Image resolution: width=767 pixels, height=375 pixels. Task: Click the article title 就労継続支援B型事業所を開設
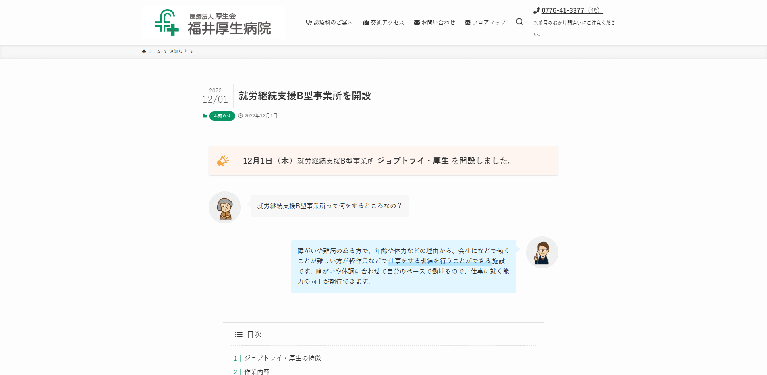[304, 96]
